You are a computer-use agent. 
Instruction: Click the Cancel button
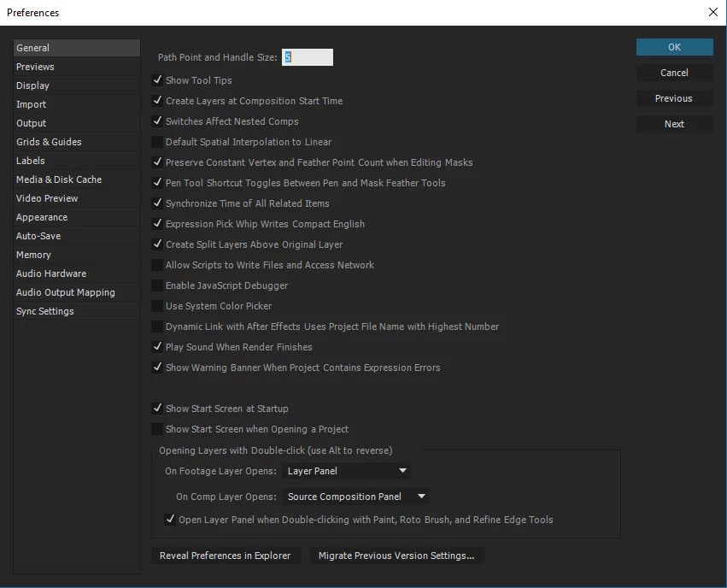674,73
